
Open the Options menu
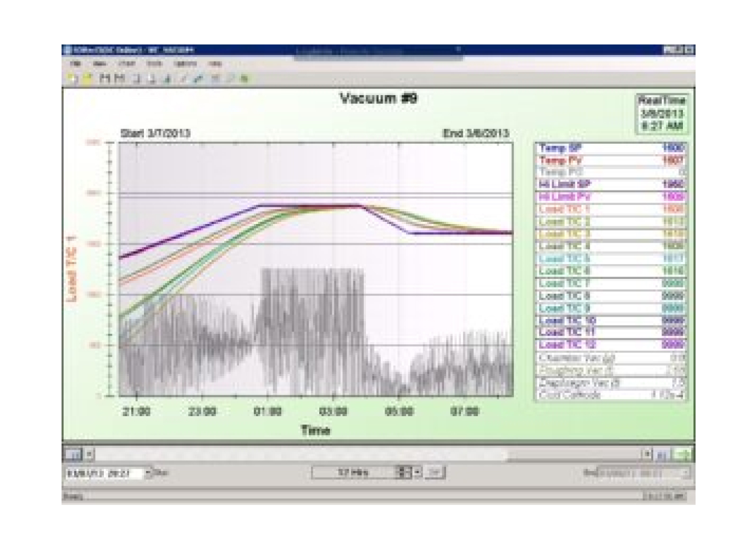pyautogui.click(x=185, y=63)
